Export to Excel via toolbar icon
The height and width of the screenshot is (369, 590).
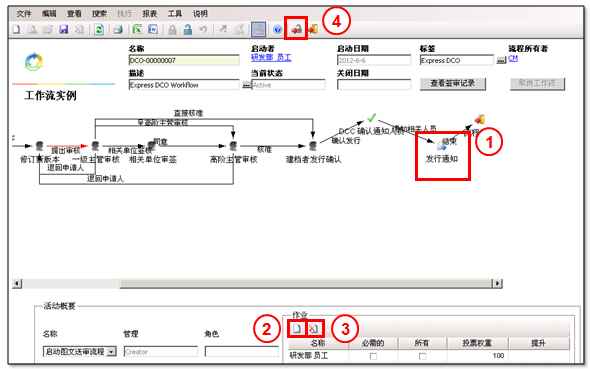[137, 29]
